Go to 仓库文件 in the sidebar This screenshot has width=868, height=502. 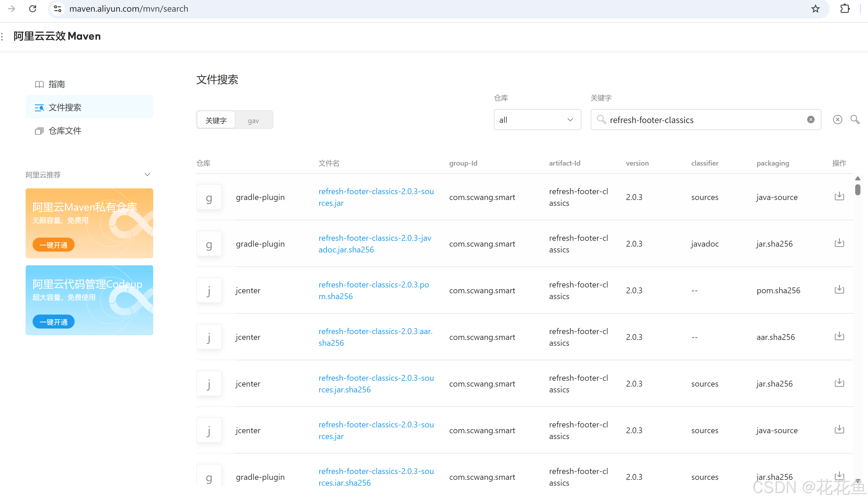tap(65, 131)
